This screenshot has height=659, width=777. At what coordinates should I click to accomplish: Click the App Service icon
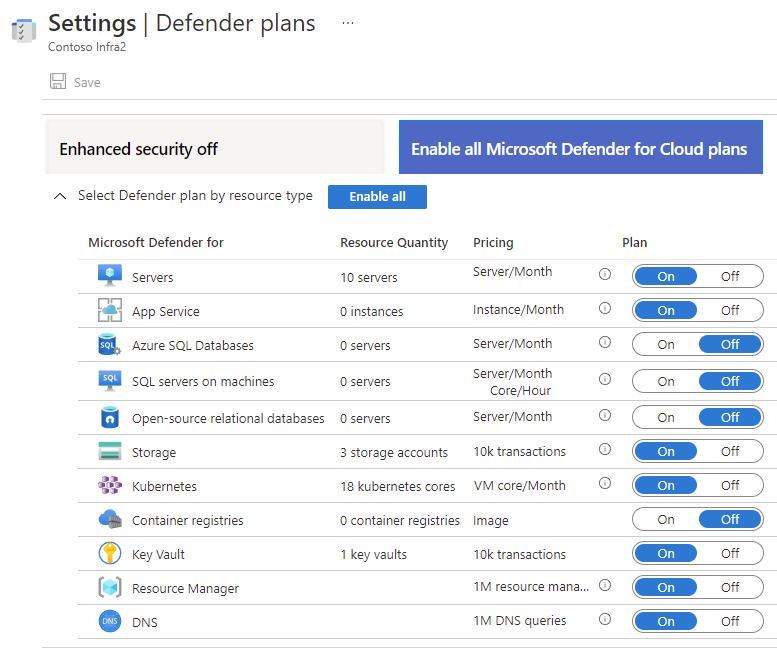tap(110, 311)
